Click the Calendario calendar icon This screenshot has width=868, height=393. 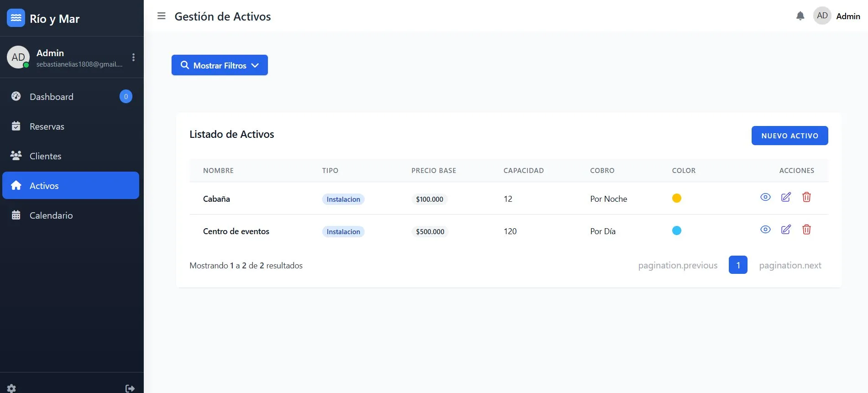pos(16,215)
